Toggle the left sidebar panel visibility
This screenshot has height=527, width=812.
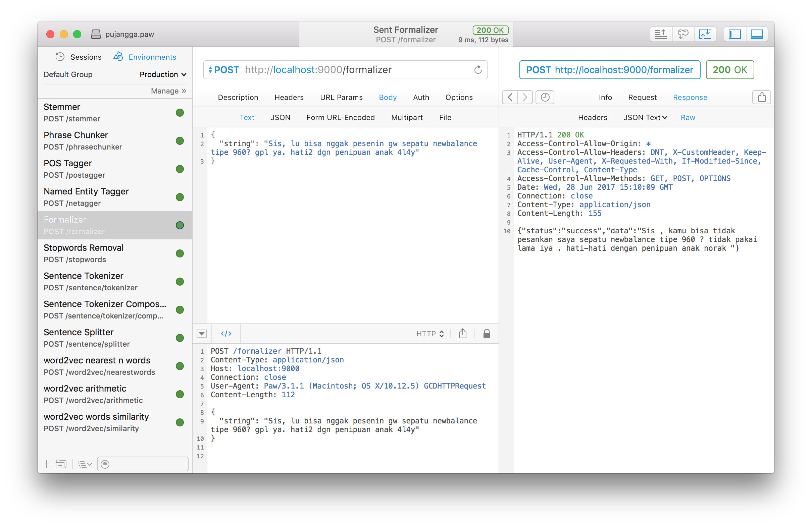click(734, 34)
